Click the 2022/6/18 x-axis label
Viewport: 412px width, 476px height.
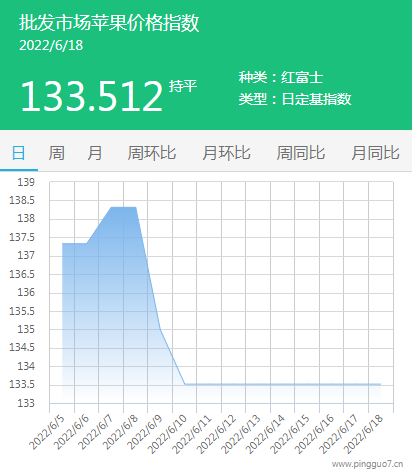[364, 434]
